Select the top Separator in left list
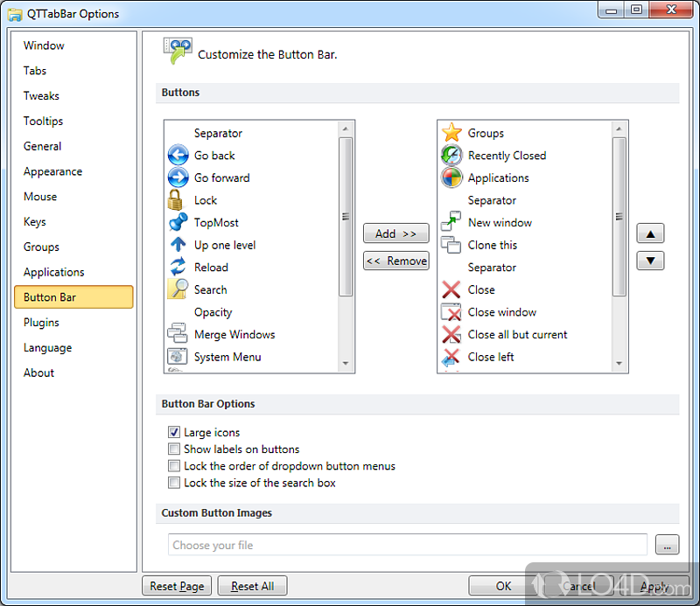Image resolution: width=700 pixels, height=606 pixels. point(251,133)
